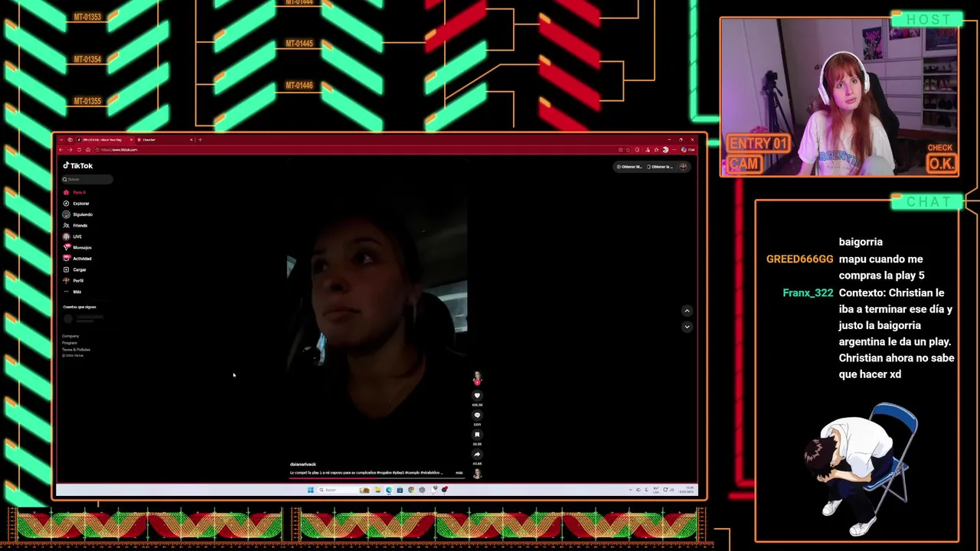Select Cargar to upload a video
The height and width of the screenshot is (551, 980).
(x=75, y=269)
